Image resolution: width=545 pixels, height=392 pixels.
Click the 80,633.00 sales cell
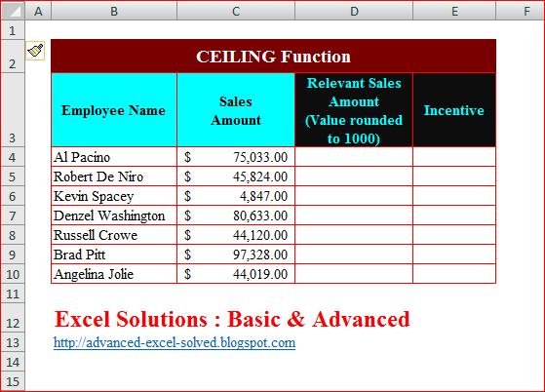(x=236, y=216)
